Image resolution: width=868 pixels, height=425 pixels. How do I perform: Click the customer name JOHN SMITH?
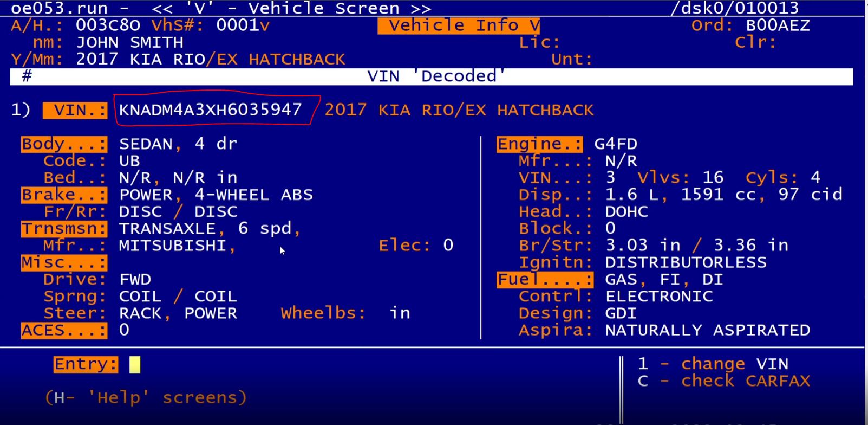129,42
